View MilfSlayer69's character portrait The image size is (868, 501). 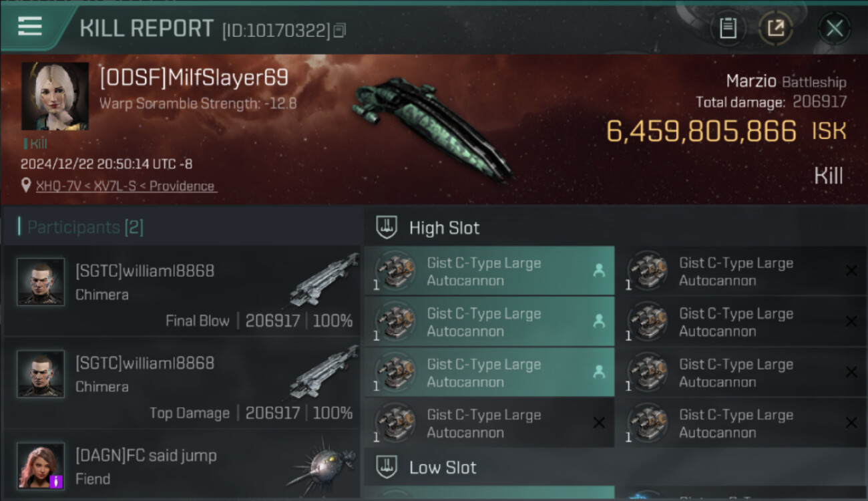[x=55, y=96]
